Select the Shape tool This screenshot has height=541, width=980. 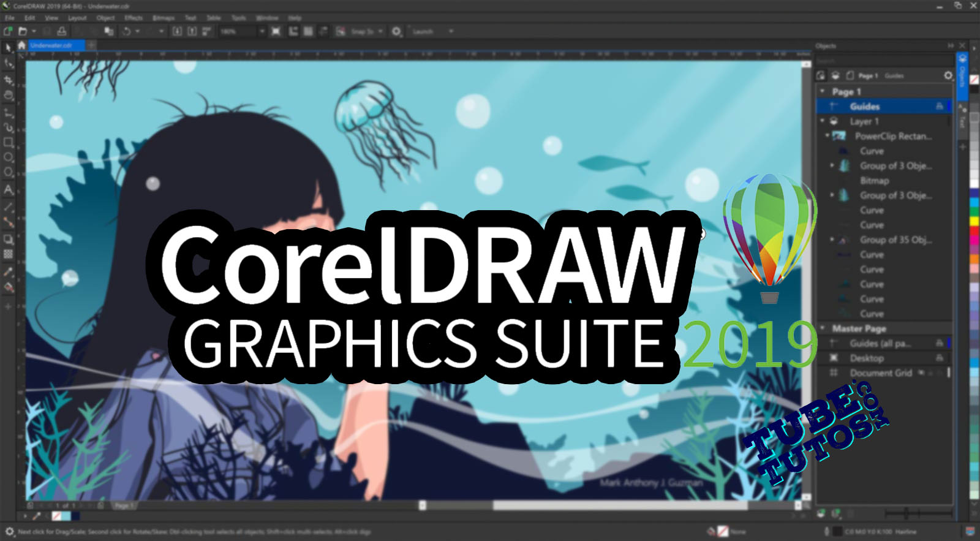coord(8,64)
